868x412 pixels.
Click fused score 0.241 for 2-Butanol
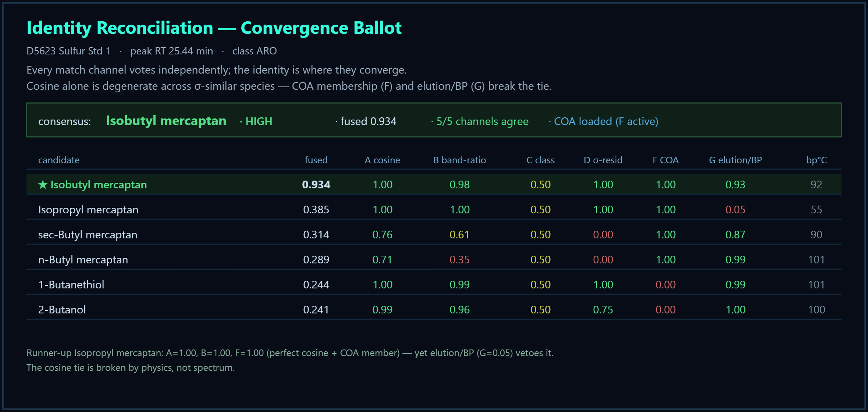click(x=316, y=310)
